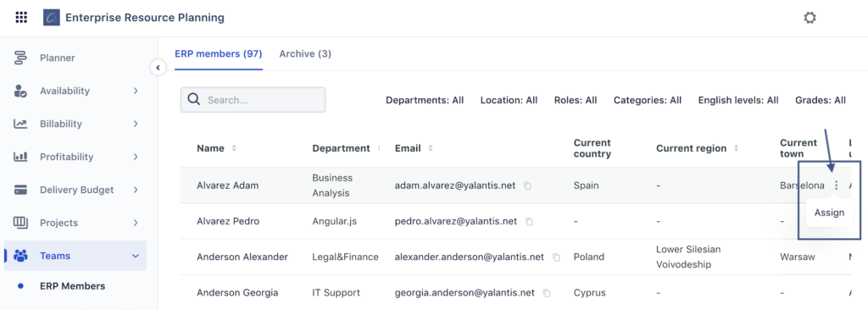868x310 pixels.
Task: Click the Planner sidebar icon
Action: [x=21, y=58]
